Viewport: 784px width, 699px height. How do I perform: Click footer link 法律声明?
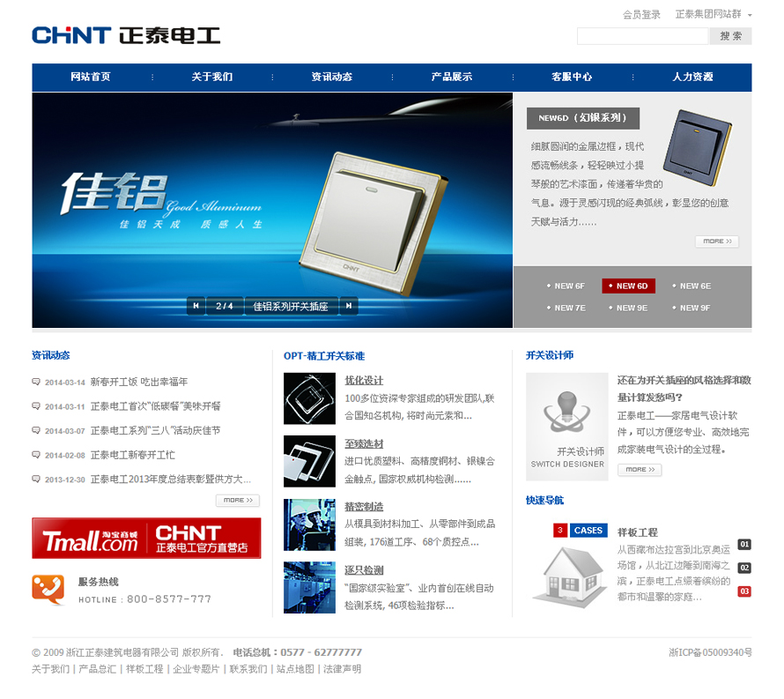342,669
